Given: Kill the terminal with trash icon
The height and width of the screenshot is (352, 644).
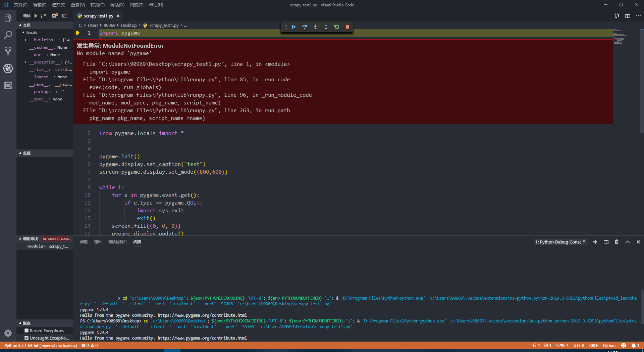Looking at the screenshot, I should [x=616, y=242].
